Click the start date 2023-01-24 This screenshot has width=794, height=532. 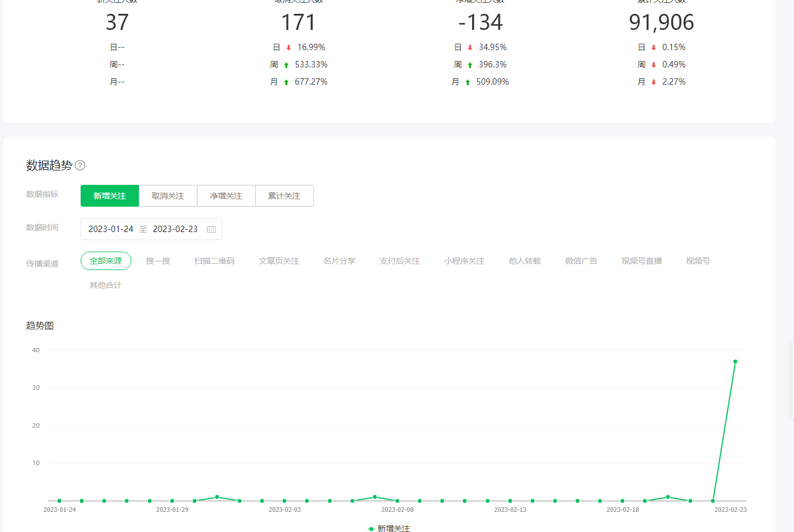(111, 229)
